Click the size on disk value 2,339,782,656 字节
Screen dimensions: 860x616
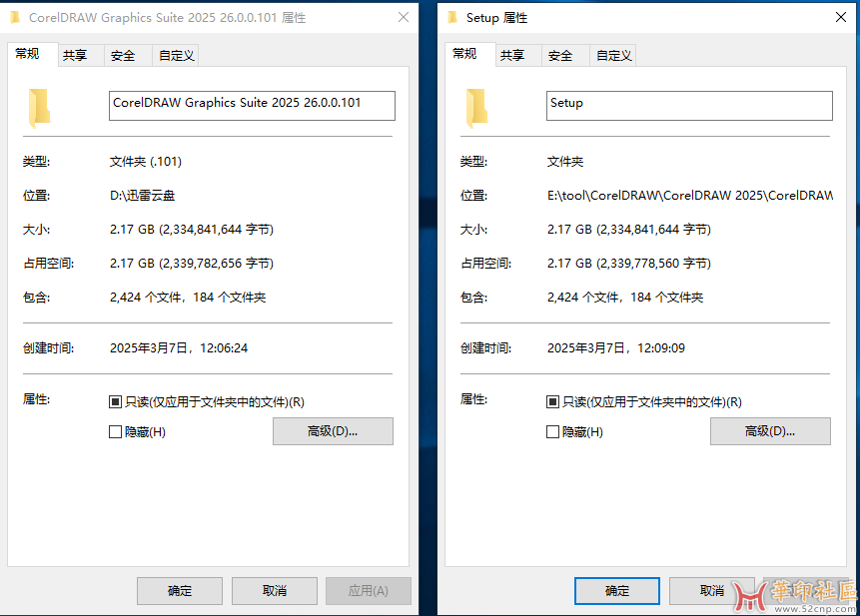click(x=192, y=264)
